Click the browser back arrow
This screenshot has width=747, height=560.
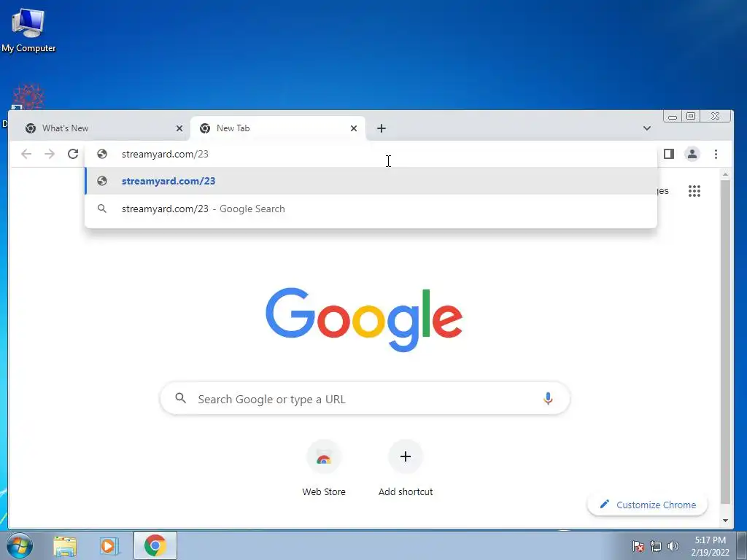[26, 154]
